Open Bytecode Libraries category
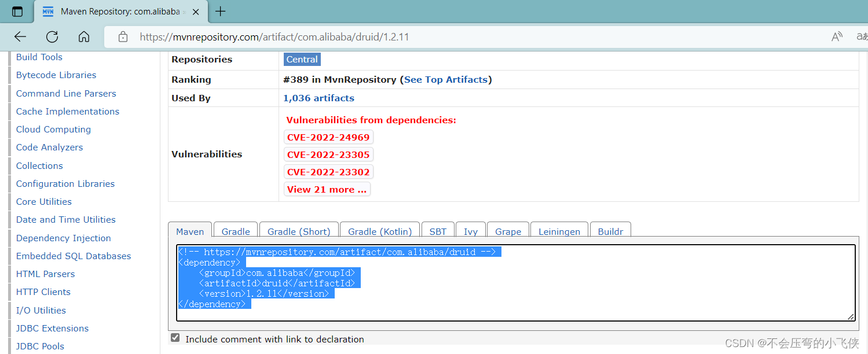The image size is (868, 354). tap(56, 75)
